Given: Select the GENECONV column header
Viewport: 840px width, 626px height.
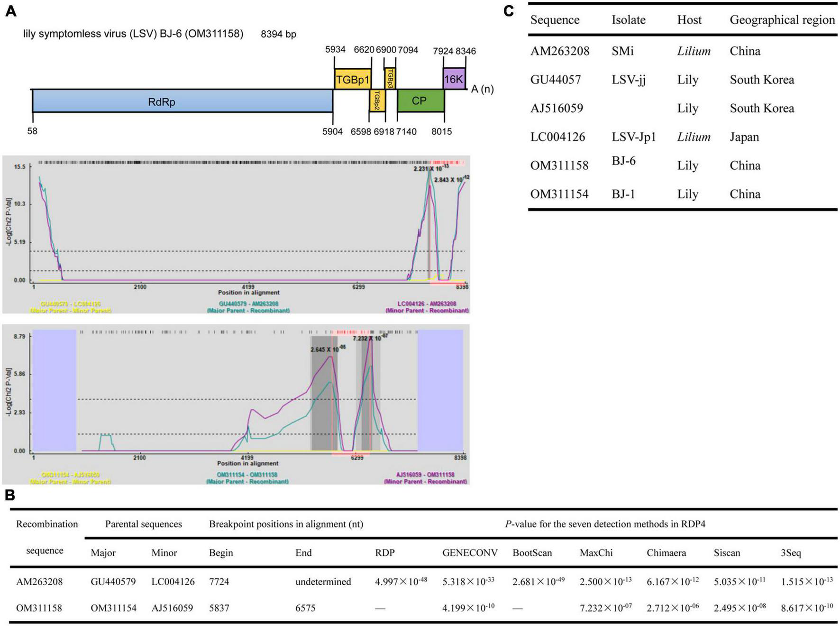Looking at the screenshot, I should (x=469, y=553).
